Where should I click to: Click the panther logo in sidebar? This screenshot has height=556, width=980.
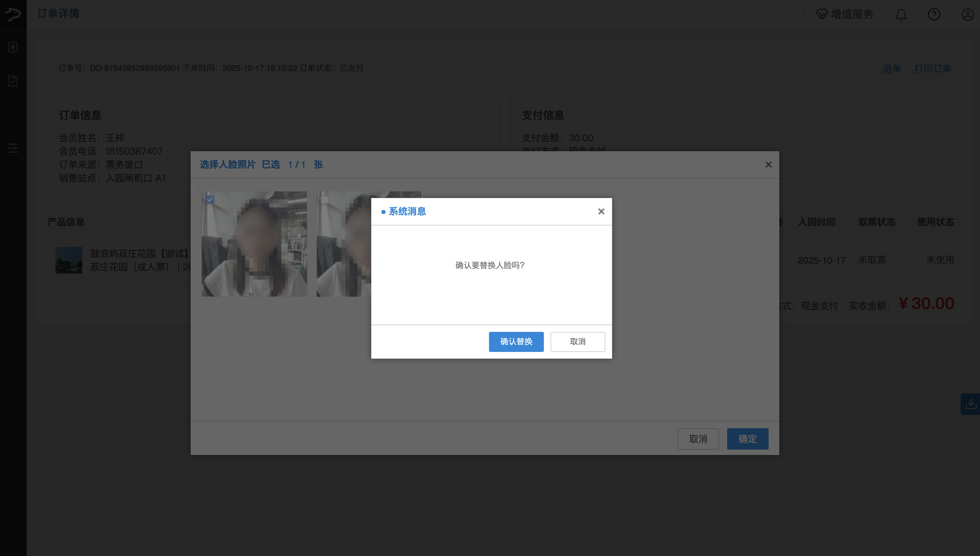tap(13, 14)
